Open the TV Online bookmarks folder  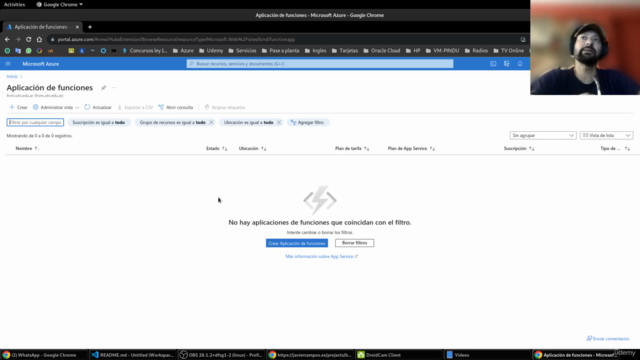click(509, 51)
